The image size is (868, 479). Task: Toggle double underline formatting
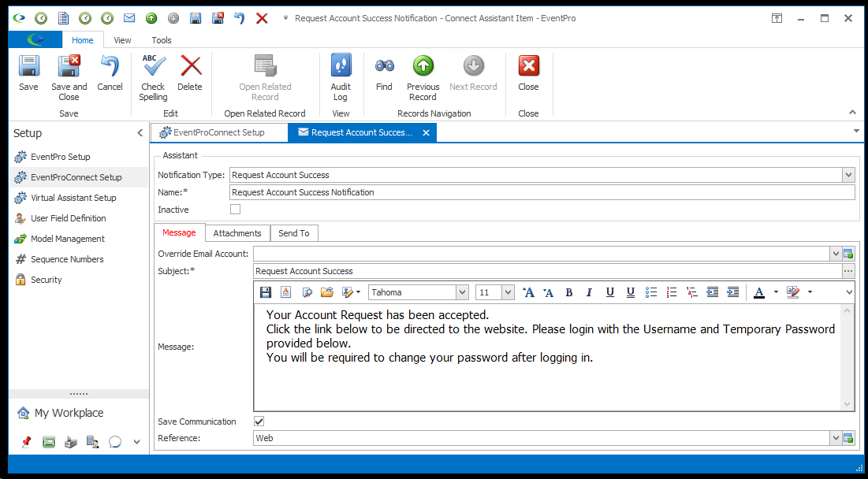coord(630,292)
